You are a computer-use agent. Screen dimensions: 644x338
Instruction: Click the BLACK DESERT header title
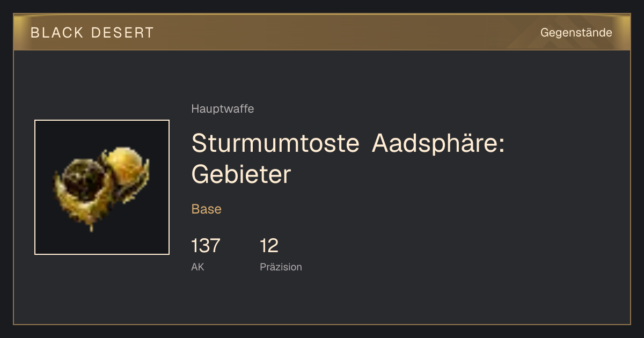(92, 33)
